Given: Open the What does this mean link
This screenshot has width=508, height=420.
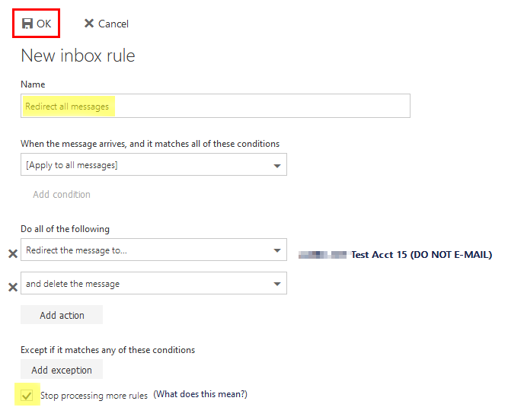Looking at the screenshot, I should 200,394.
